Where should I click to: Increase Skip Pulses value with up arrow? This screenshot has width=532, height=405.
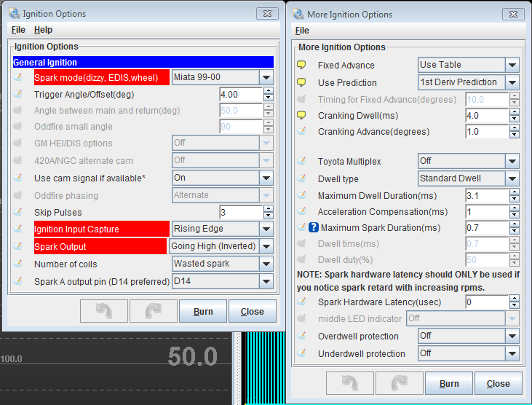click(269, 208)
